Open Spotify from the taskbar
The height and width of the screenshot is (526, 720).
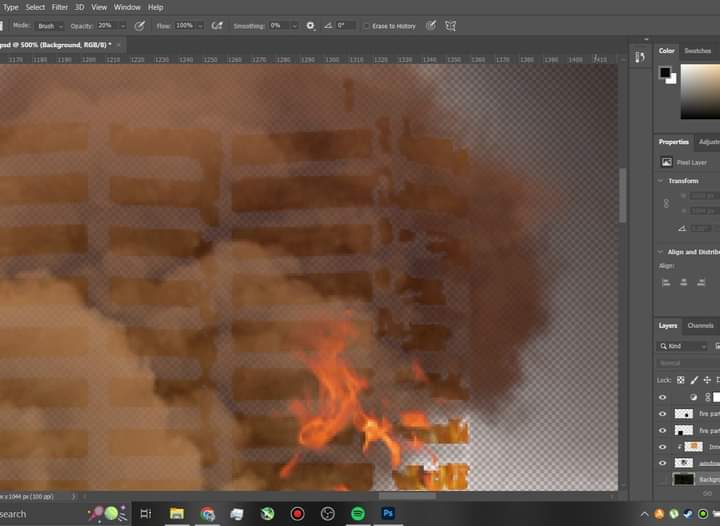point(358,514)
